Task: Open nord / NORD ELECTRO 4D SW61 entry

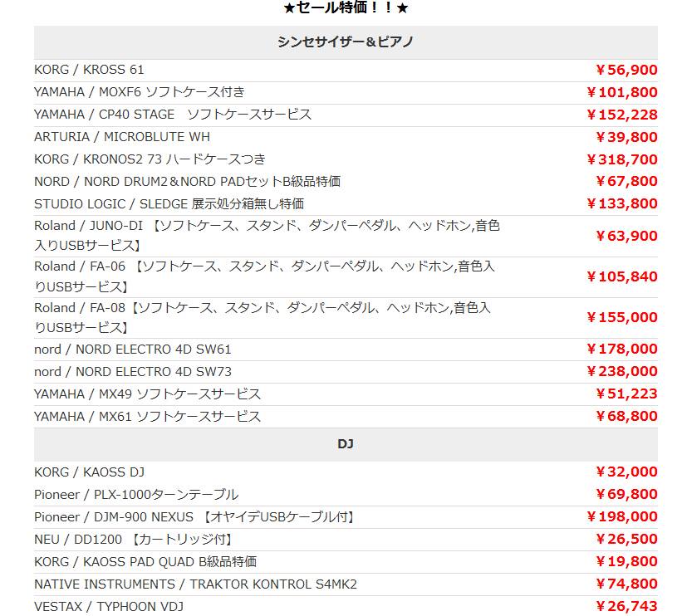Action: (x=132, y=350)
